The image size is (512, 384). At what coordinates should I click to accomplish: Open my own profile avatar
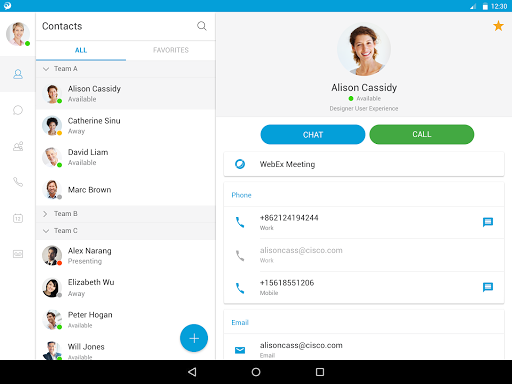18,34
